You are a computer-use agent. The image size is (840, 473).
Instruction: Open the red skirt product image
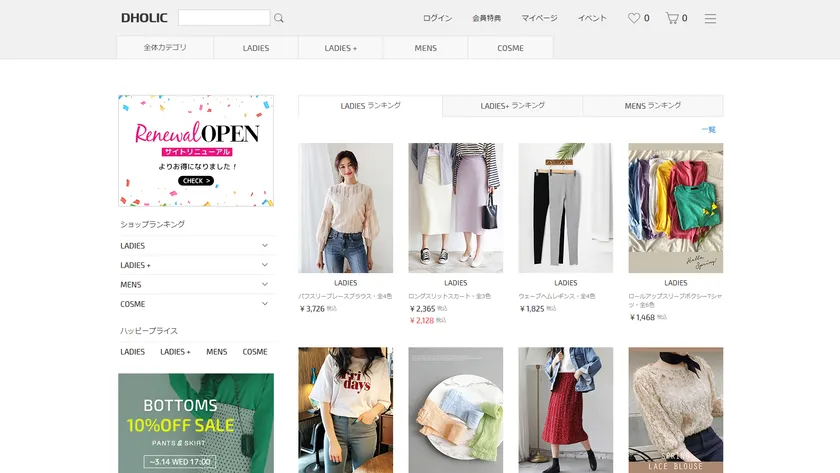pos(566,410)
